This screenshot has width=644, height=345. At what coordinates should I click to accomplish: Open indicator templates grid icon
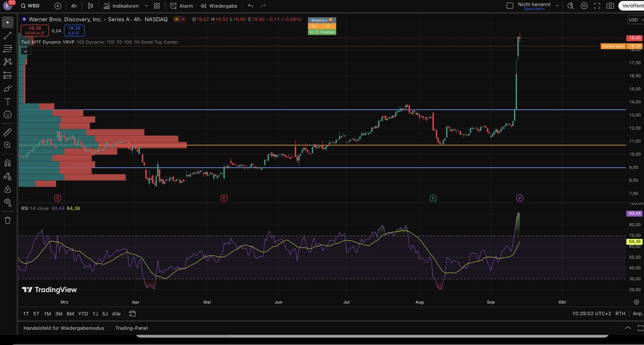(157, 6)
